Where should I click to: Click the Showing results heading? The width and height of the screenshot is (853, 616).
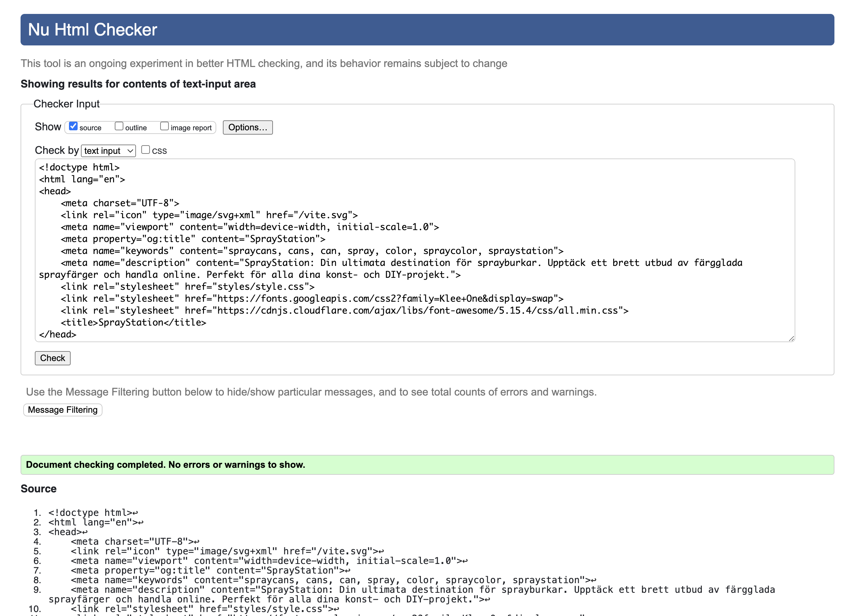click(x=138, y=84)
